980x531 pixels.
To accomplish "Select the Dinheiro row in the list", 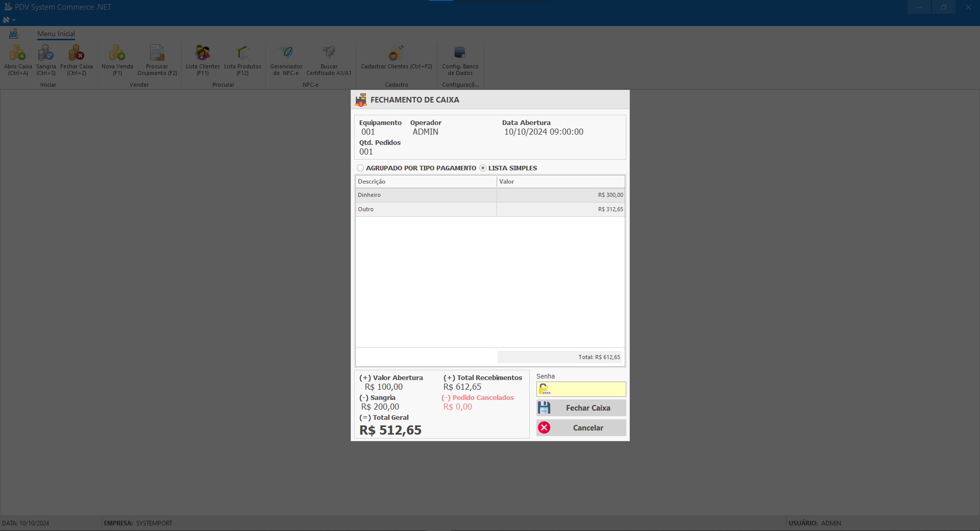I will 426,195.
